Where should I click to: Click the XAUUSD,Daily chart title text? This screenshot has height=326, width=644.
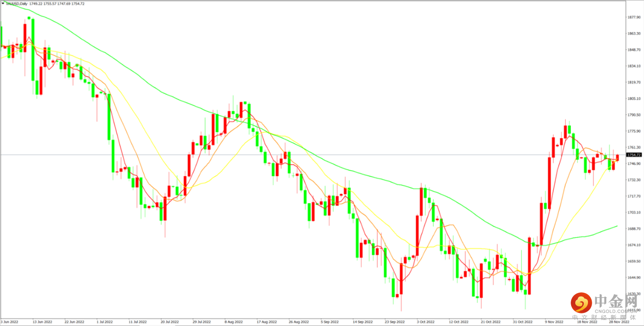[x=16, y=4]
